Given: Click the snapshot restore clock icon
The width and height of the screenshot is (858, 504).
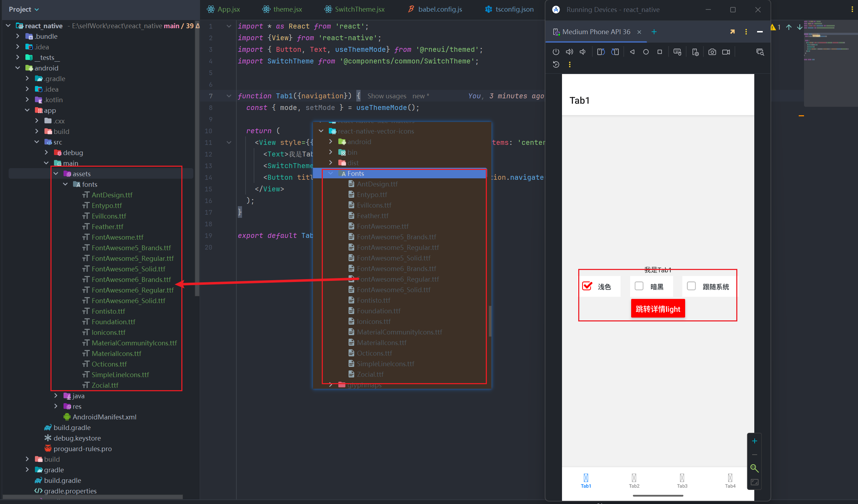Looking at the screenshot, I should click(x=556, y=64).
